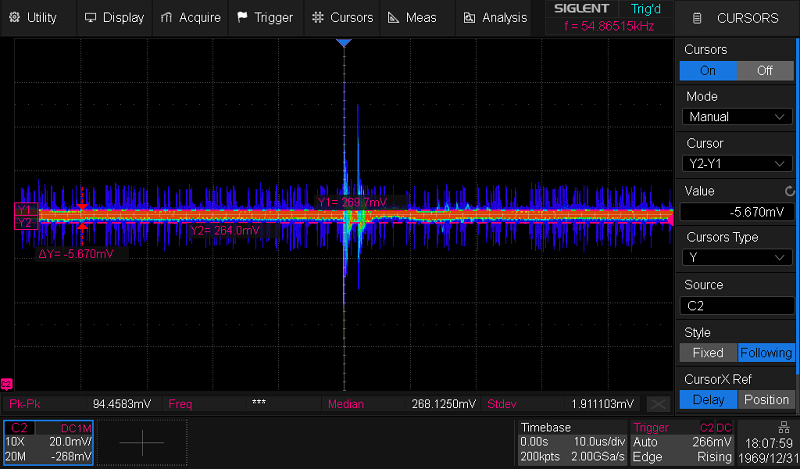Click the CURSORS panel header icon
Image resolution: width=800 pixels, height=469 pixels.
coord(697,18)
